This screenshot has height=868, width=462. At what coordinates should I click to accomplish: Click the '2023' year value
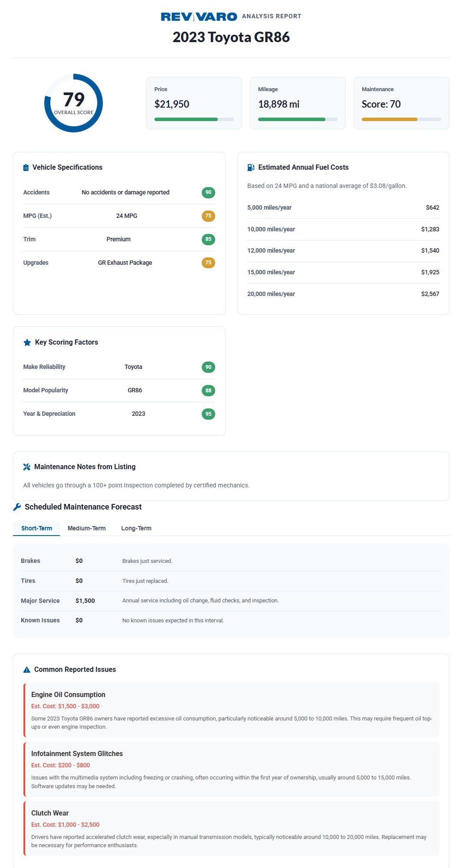[x=138, y=414]
